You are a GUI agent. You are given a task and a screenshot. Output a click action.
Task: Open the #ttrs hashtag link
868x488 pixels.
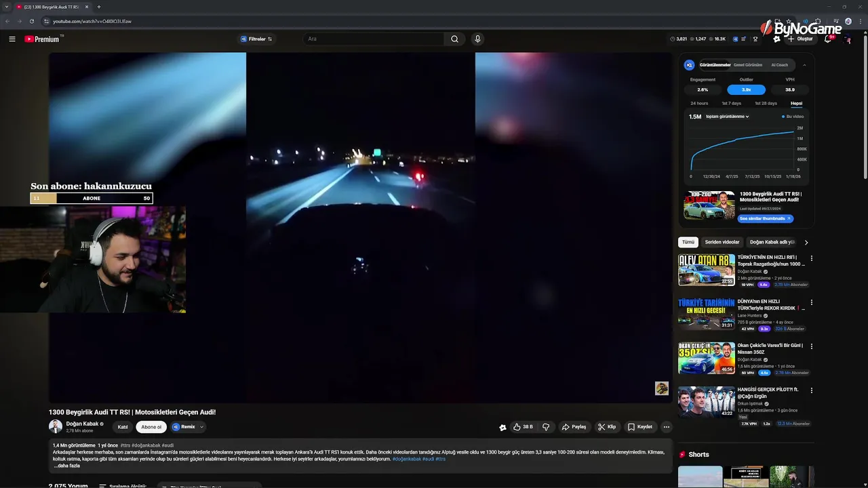(x=125, y=445)
